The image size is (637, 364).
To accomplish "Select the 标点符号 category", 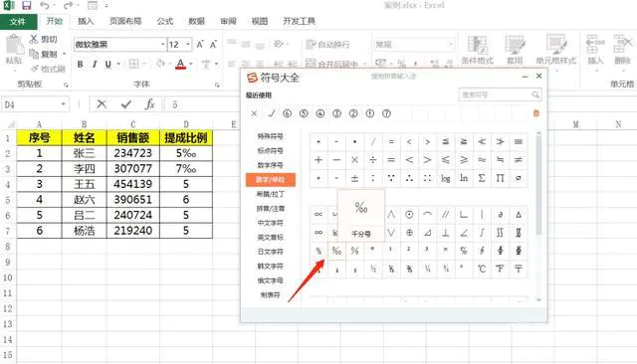I will pyautogui.click(x=270, y=150).
